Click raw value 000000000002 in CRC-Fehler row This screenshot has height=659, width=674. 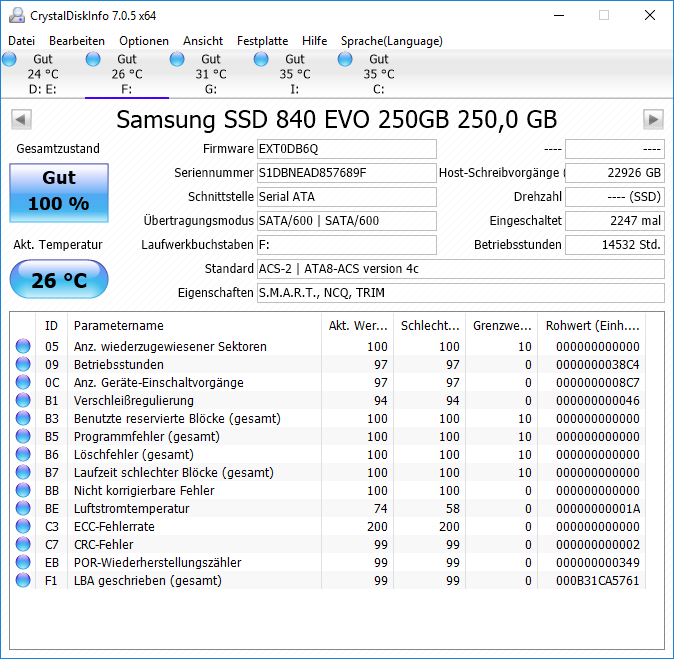coord(597,545)
